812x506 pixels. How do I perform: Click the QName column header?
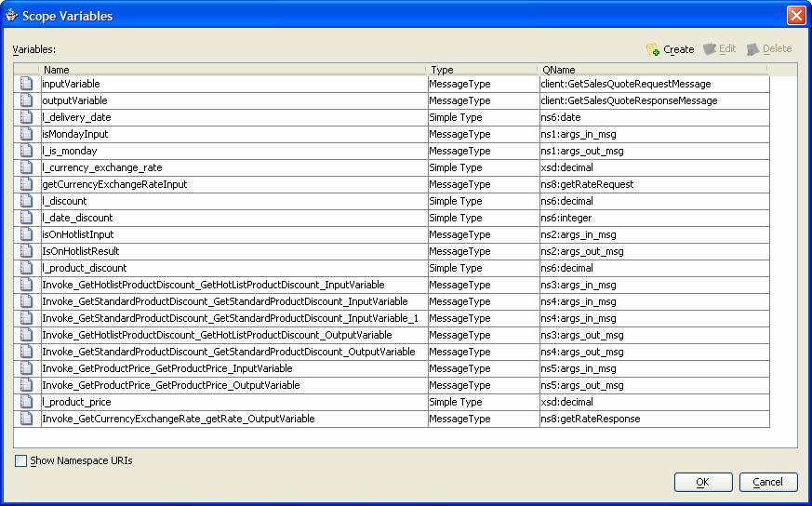[x=651, y=70]
